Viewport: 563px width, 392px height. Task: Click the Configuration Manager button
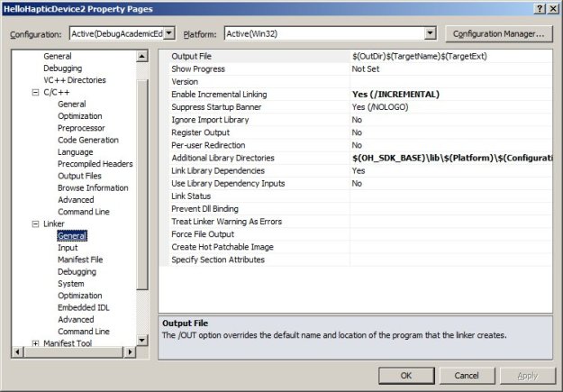(498, 34)
